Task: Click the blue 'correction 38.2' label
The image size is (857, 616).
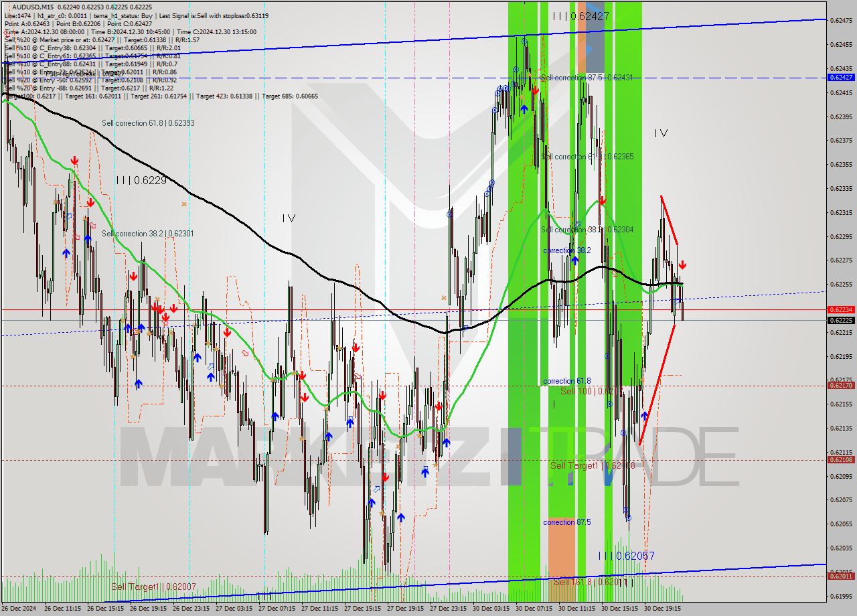Action: click(x=567, y=250)
